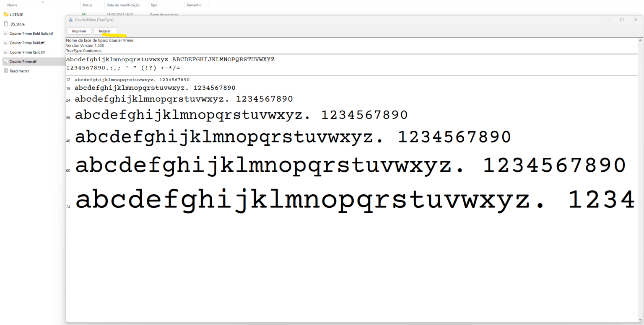This screenshot has width=644, height=325.
Task: Sort by the Status column header
Action: coord(87,5)
